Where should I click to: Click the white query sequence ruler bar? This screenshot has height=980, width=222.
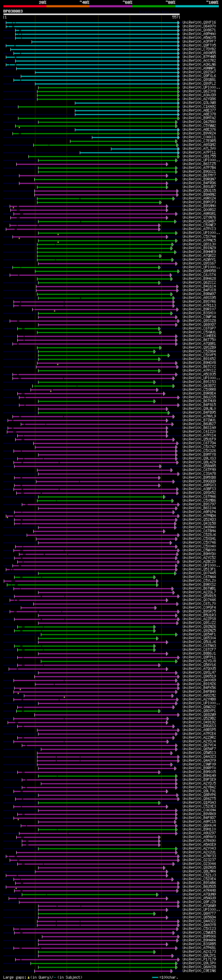click(x=91, y=14)
